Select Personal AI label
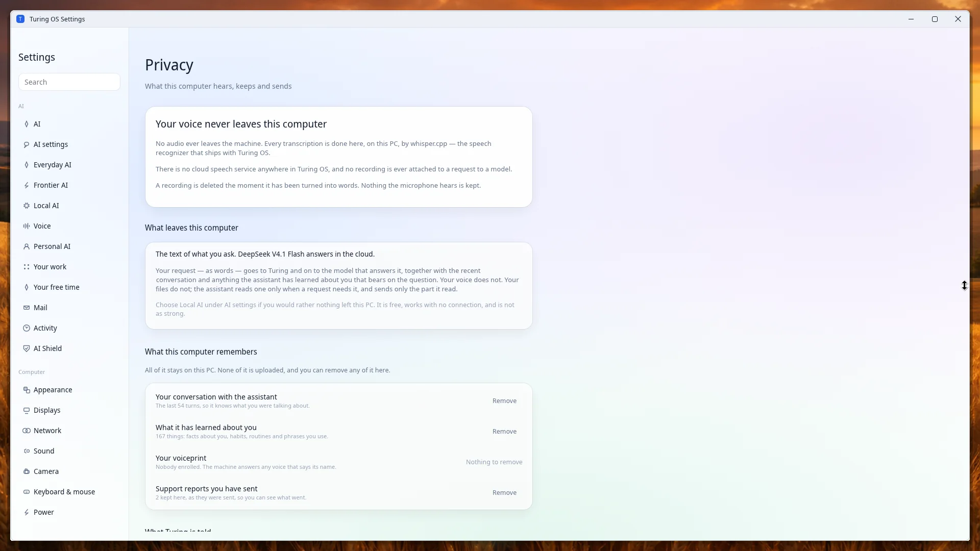 (52, 246)
